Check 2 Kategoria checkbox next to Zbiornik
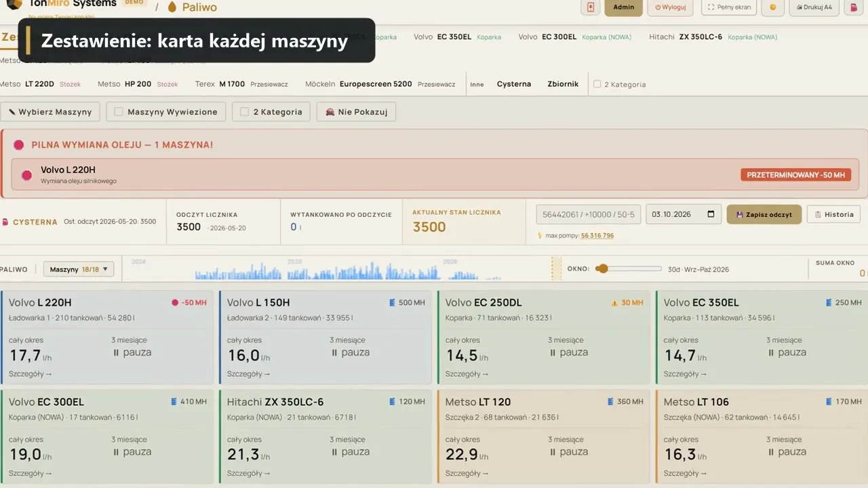The image size is (868, 488). pyautogui.click(x=597, y=84)
